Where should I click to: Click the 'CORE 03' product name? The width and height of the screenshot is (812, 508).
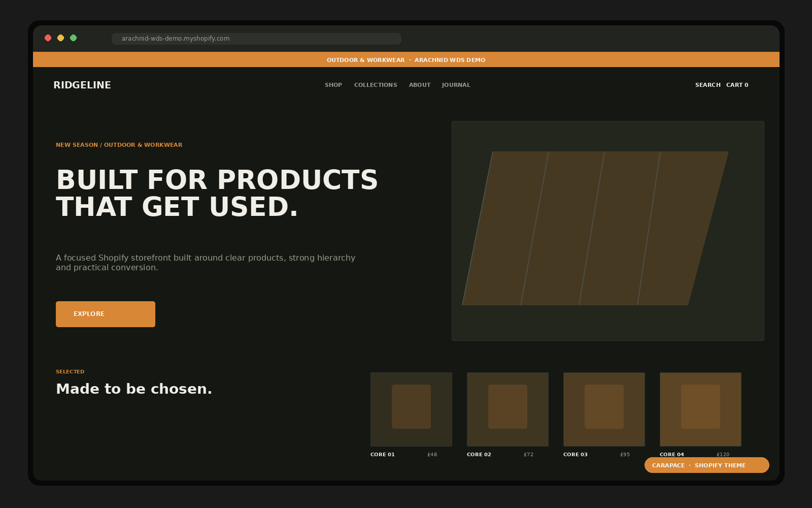576,455
